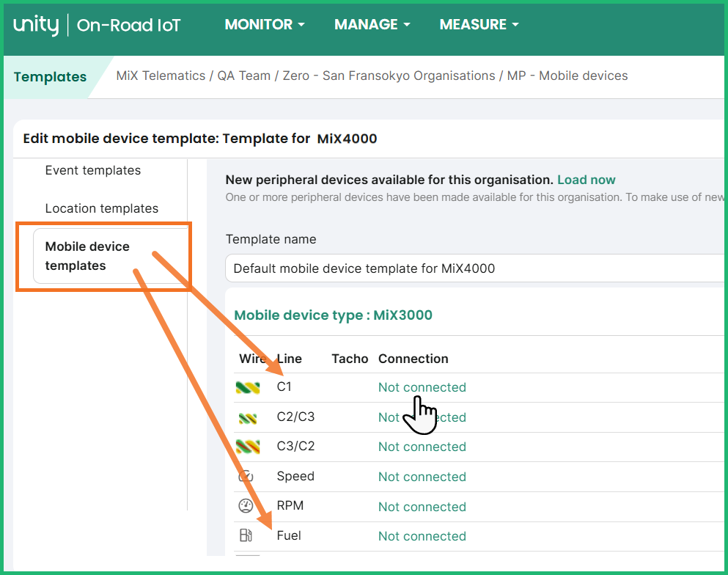The image size is (728, 575).
Task: Open the MEASURE dropdown menu
Action: click(479, 25)
